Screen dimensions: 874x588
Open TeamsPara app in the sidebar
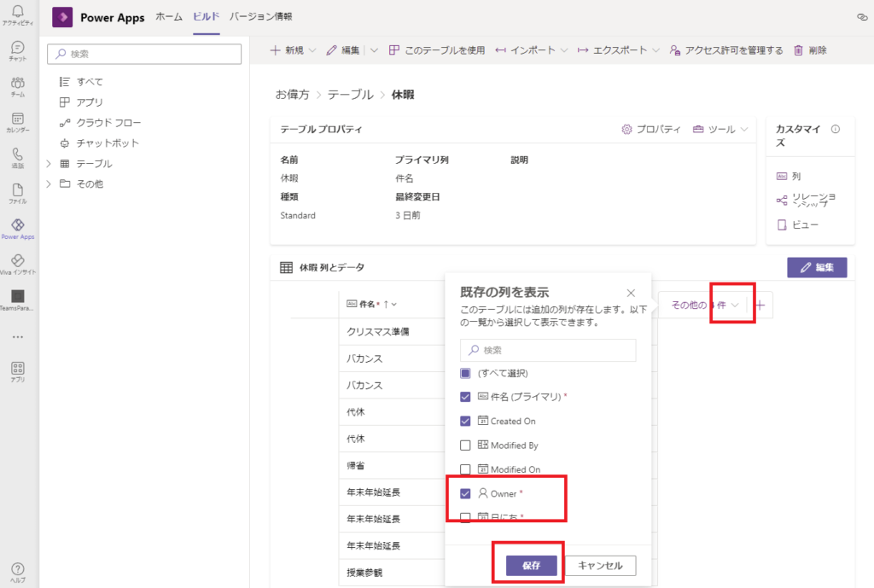point(18,300)
